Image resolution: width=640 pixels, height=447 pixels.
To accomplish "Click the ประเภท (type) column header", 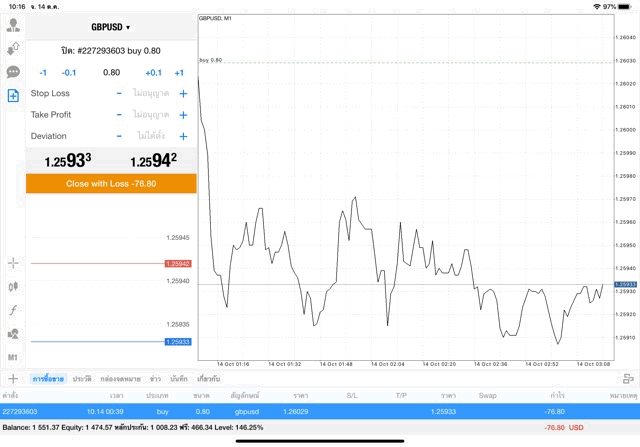I will tap(157, 396).
